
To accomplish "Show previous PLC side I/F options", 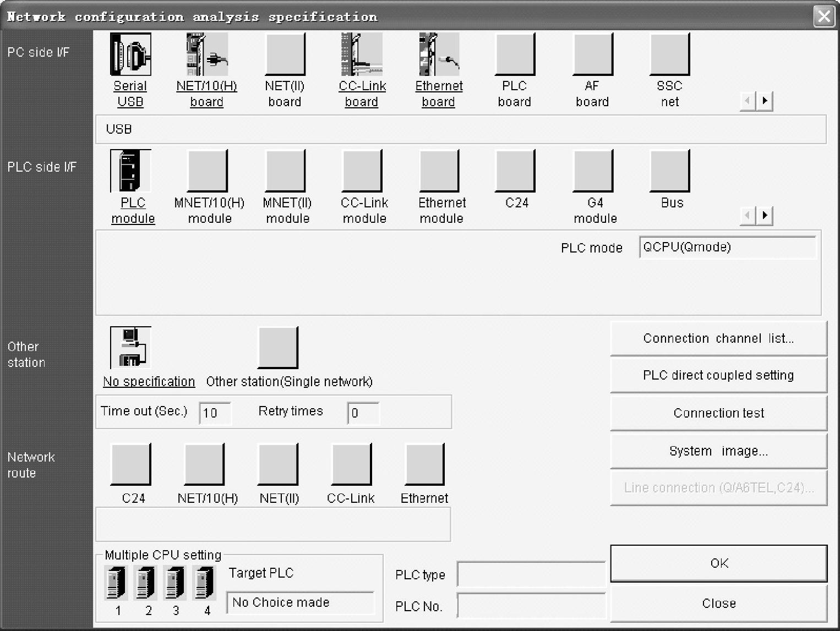I will point(748,215).
